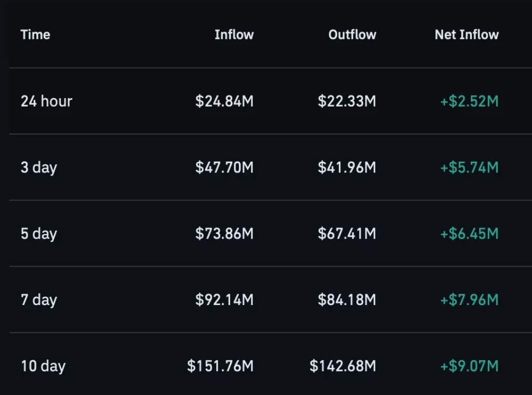Click the $22.33M outflow value
The height and width of the screenshot is (395, 532).
347,101
